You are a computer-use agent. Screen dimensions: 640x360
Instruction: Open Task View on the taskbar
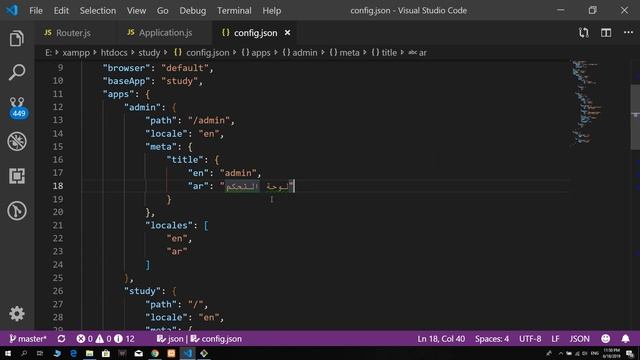coord(40,353)
